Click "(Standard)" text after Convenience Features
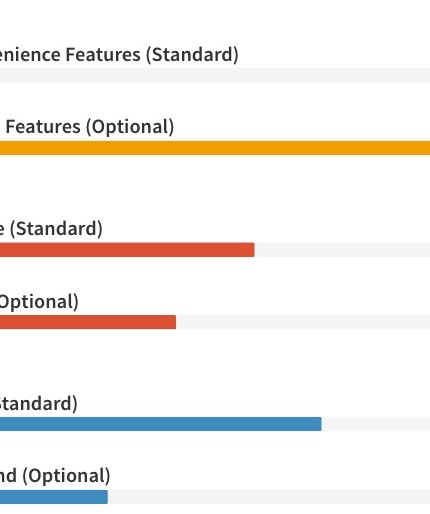Image resolution: width=430 pixels, height=514 pixels. (x=192, y=55)
